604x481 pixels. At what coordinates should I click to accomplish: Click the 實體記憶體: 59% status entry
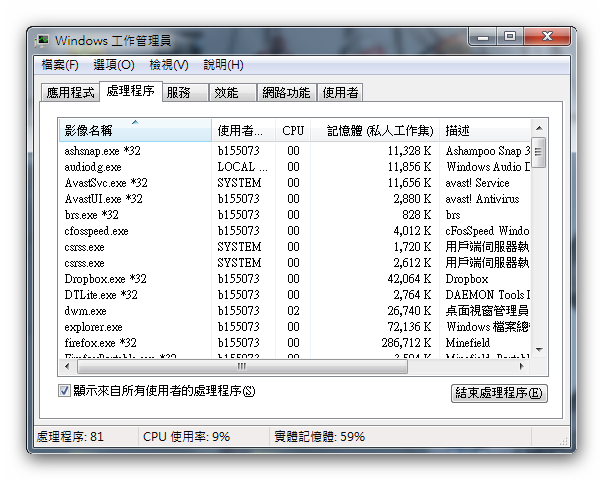point(319,437)
